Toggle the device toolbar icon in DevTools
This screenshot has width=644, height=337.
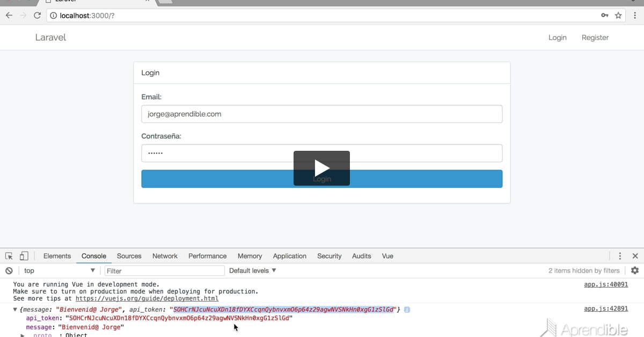coord(24,256)
